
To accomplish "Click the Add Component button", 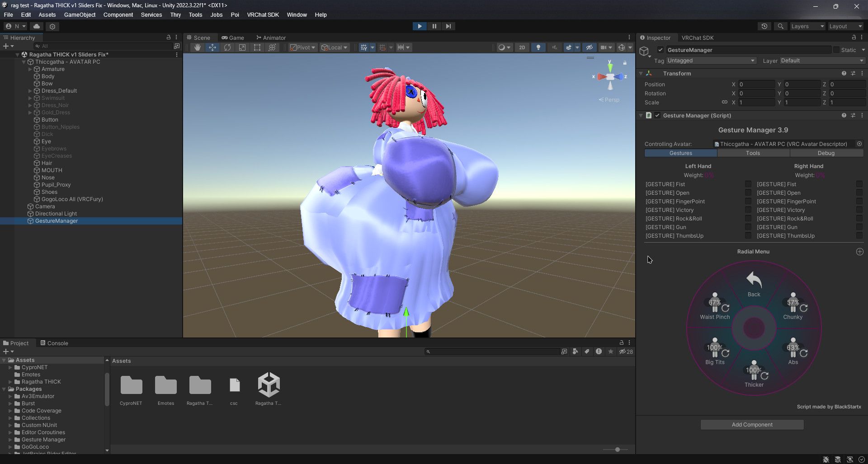I will [x=752, y=425].
